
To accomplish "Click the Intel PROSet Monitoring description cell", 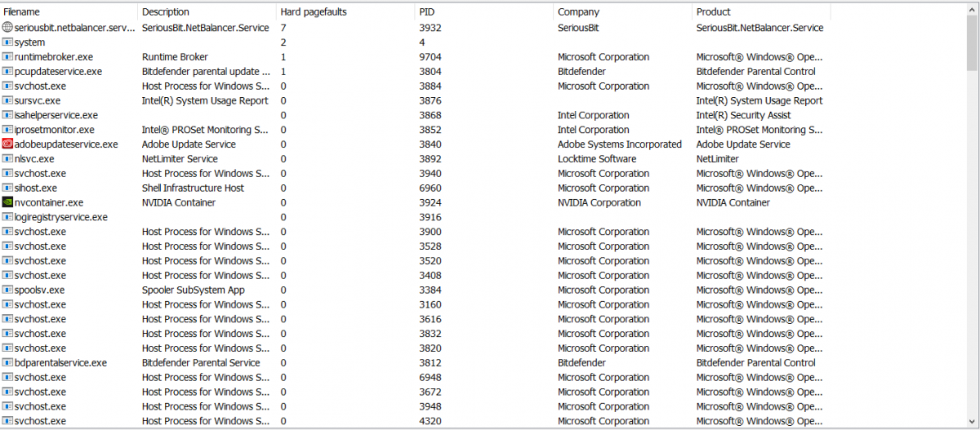I will tap(205, 130).
